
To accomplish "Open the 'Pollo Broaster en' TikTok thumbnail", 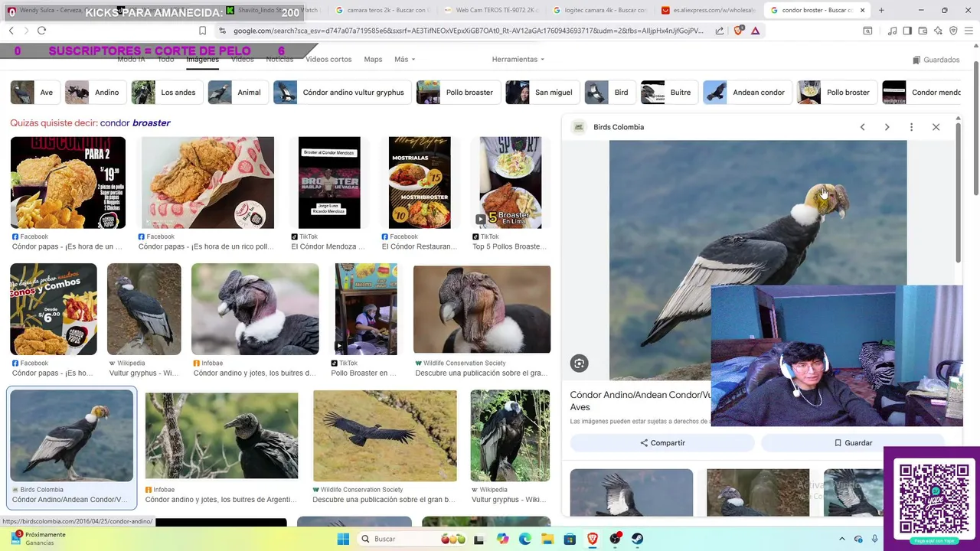I will 366,309.
